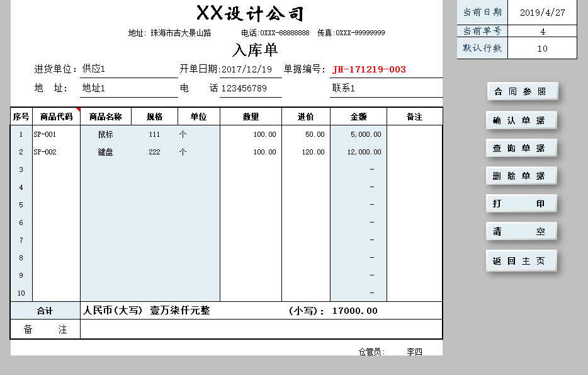Select the 当前单号 value cell
Viewport: 588px width, 375px height.
pos(542,32)
